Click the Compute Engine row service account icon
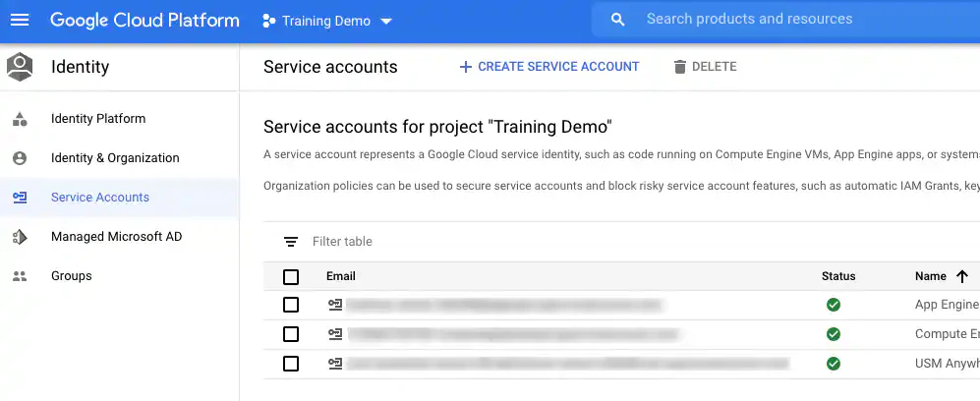The image size is (980, 401). coord(335,334)
